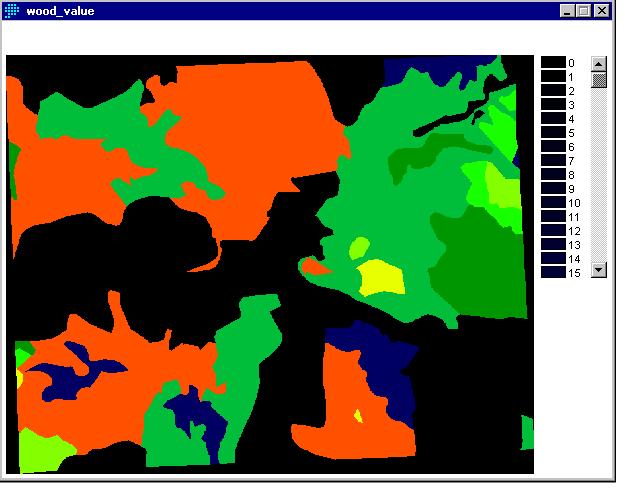Click the legend scrollbar track below the thumb
625x500 pixels.
point(599,180)
